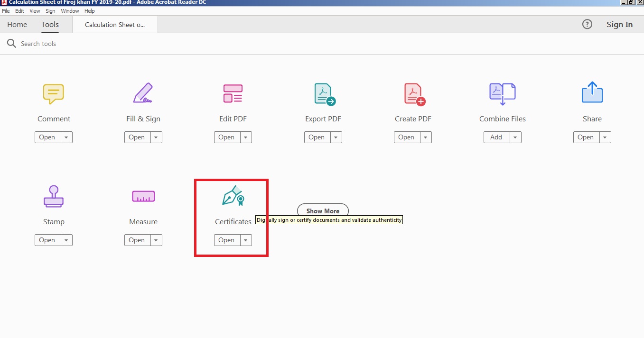Select the Stamp tool icon
The image size is (644, 338).
(x=54, y=196)
